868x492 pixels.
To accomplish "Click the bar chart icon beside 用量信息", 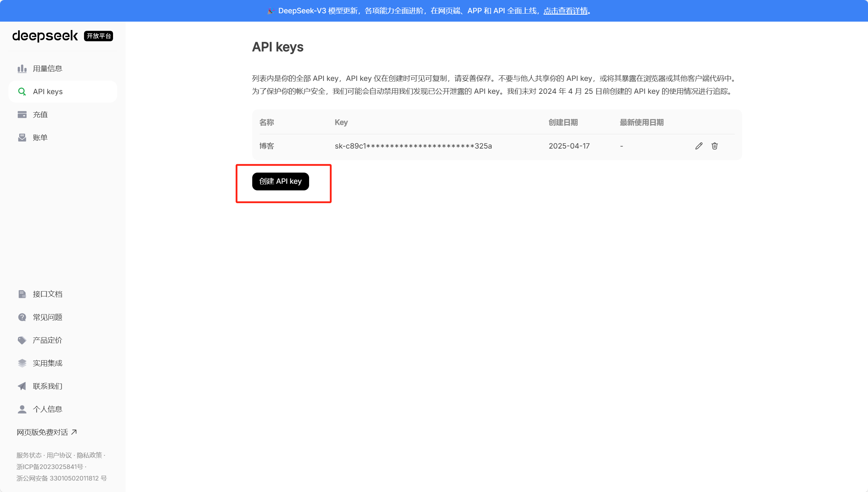I will tap(22, 69).
